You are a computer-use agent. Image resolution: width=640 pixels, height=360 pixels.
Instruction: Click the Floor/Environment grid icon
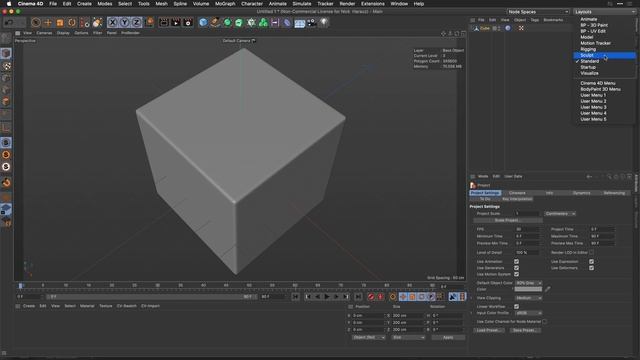(300, 23)
